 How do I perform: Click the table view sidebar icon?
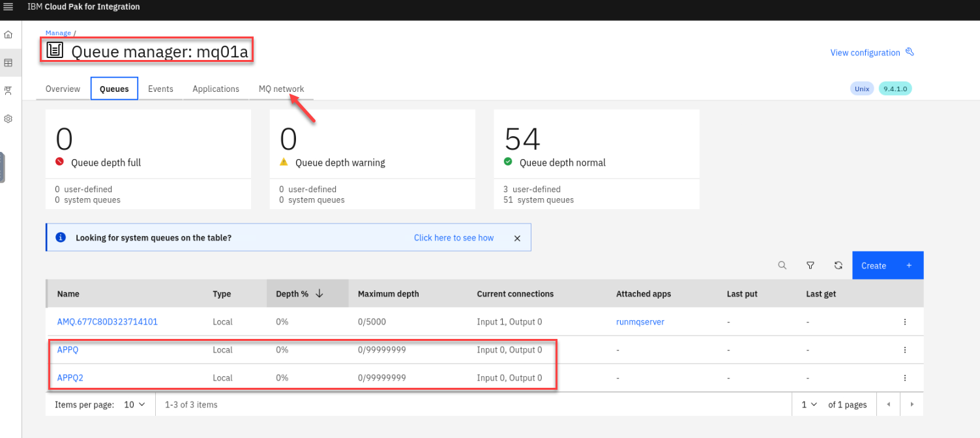point(8,63)
